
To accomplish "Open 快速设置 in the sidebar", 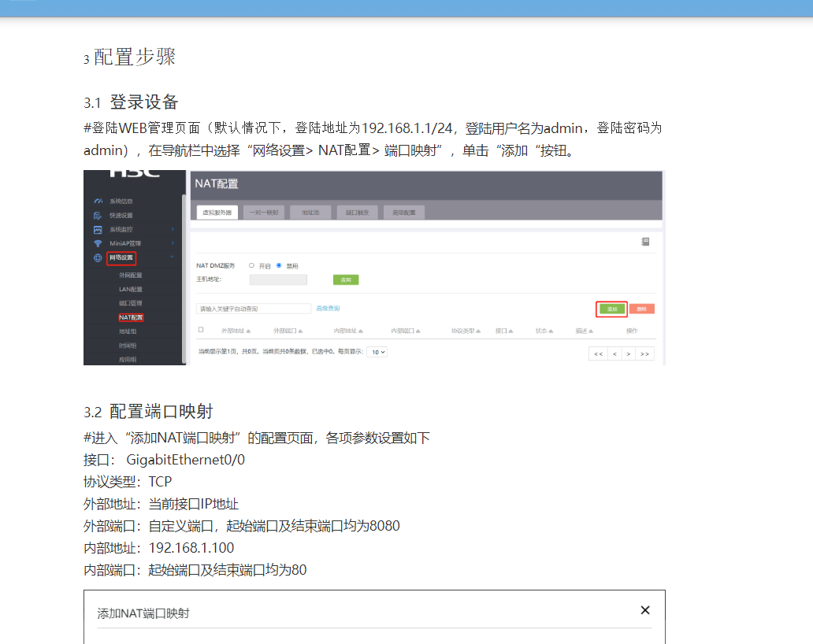I will [121, 215].
